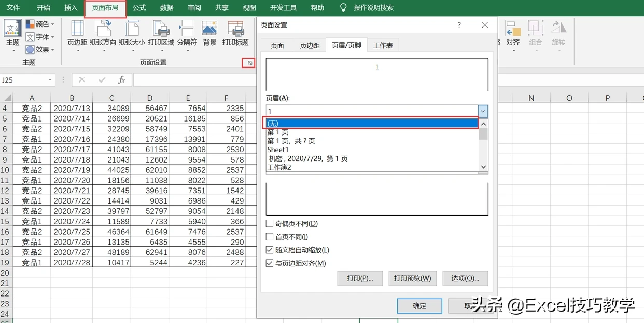
Task: Click the 打印(P)... button
Action: pos(360,278)
